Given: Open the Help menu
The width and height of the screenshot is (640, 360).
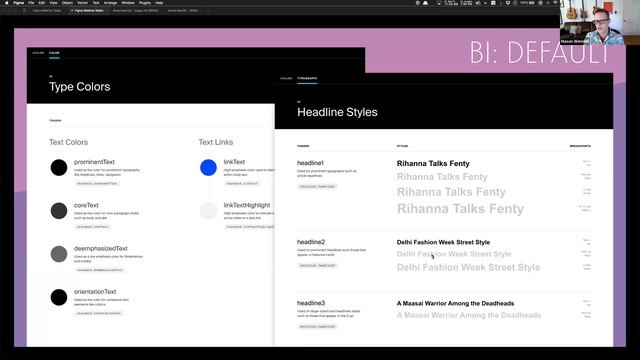Looking at the screenshot, I should click(x=159, y=2).
